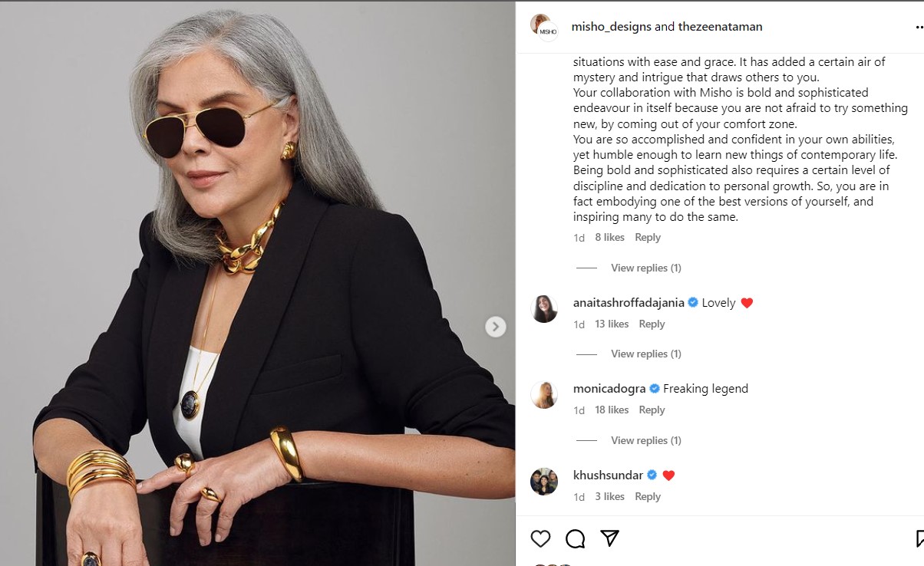
Task: View replies under the long comment
Action: [645, 268]
